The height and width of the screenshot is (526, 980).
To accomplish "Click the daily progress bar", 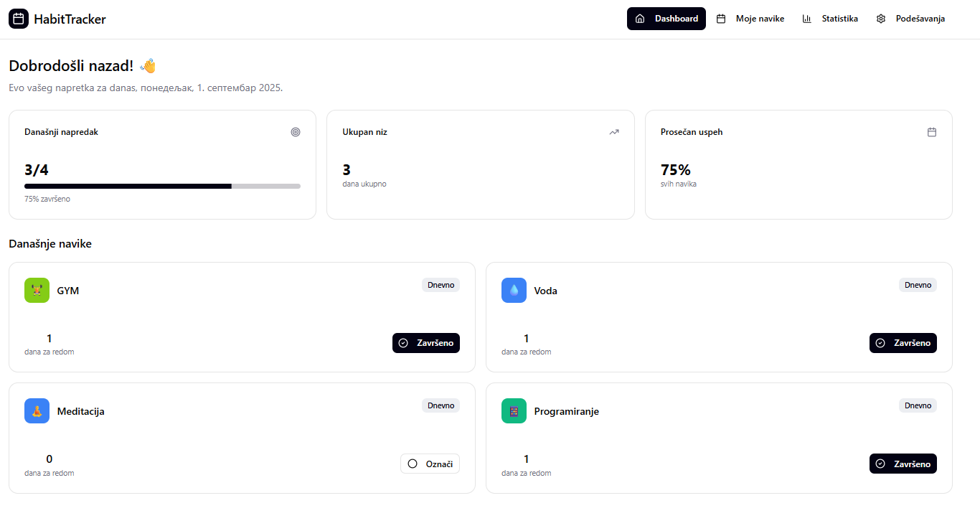I will pyautogui.click(x=162, y=186).
